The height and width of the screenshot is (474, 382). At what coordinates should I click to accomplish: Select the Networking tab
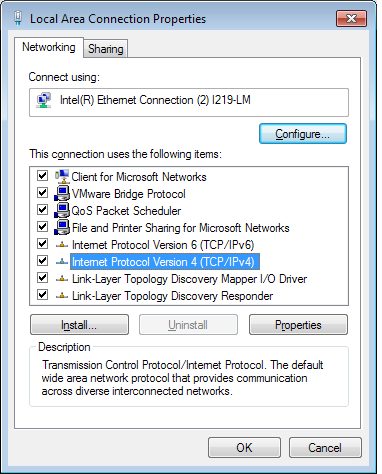(x=49, y=47)
